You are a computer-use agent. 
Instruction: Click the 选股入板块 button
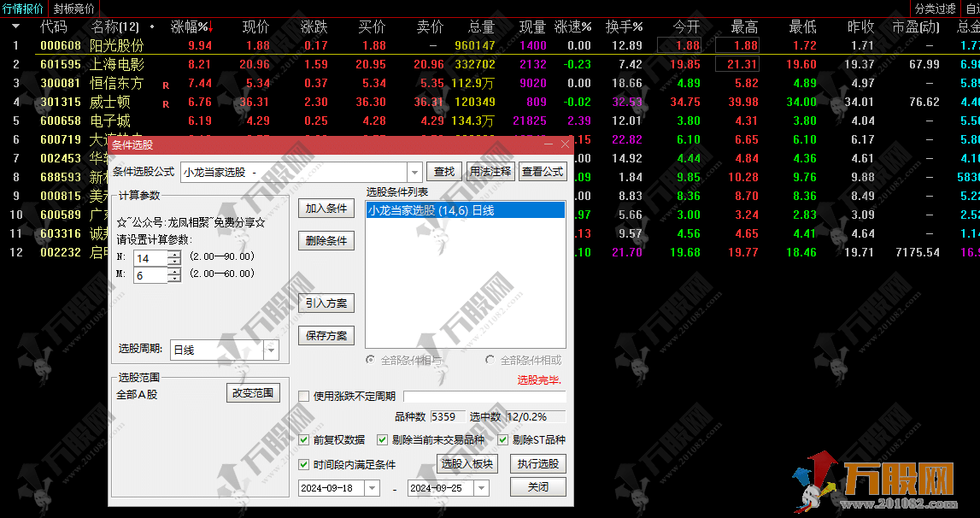click(x=467, y=463)
